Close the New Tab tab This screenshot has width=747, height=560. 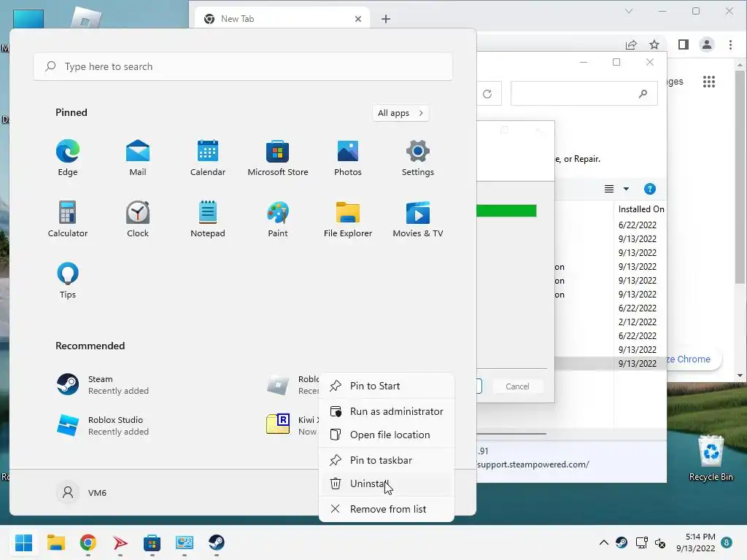pos(358,18)
